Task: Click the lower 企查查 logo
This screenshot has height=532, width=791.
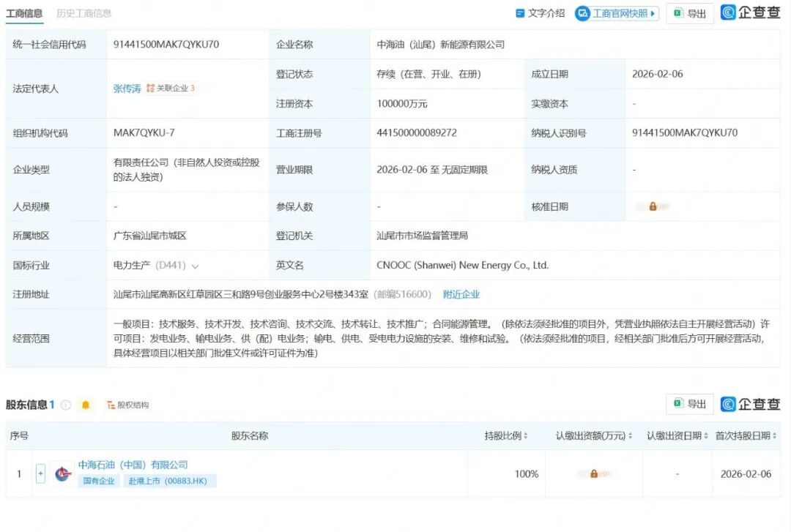Action: click(750, 404)
